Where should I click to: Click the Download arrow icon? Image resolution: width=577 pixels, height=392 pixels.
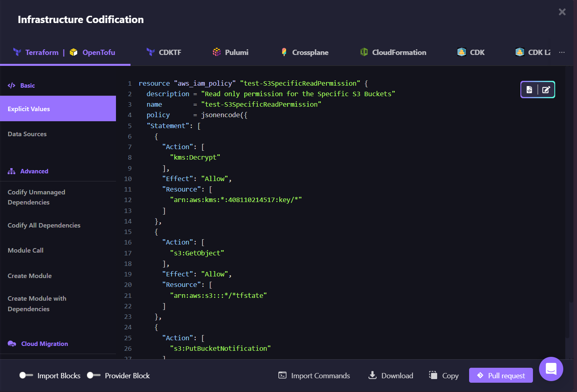pyautogui.click(x=373, y=375)
